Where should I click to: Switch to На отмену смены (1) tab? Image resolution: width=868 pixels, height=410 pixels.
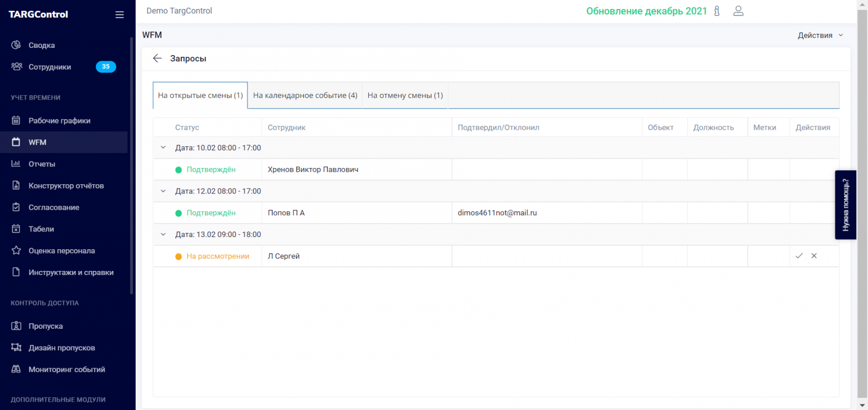point(405,95)
